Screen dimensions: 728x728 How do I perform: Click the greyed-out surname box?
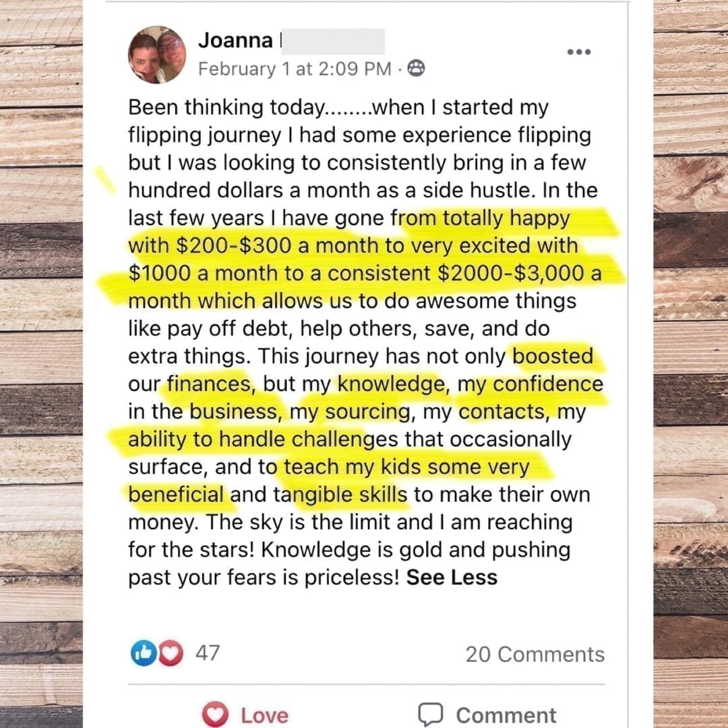(333, 41)
